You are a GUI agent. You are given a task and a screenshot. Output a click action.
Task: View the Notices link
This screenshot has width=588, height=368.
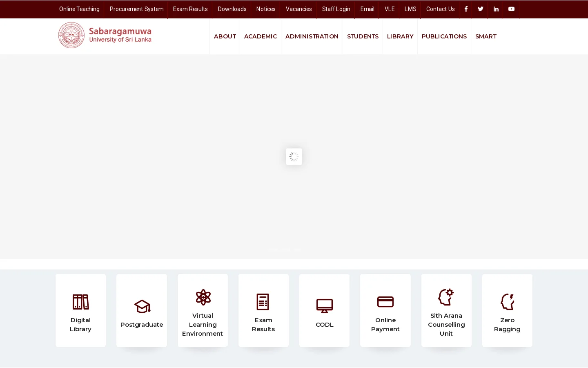(x=266, y=9)
